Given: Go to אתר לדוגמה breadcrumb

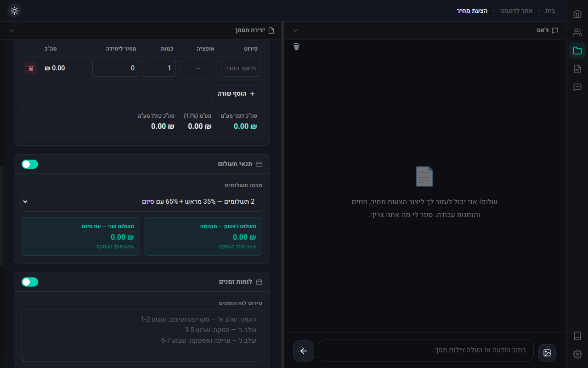Looking at the screenshot, I should [516, 11].
